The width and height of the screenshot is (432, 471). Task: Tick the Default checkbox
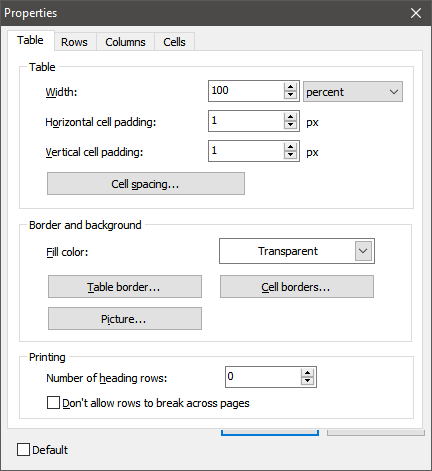click(x=23, y=449)
